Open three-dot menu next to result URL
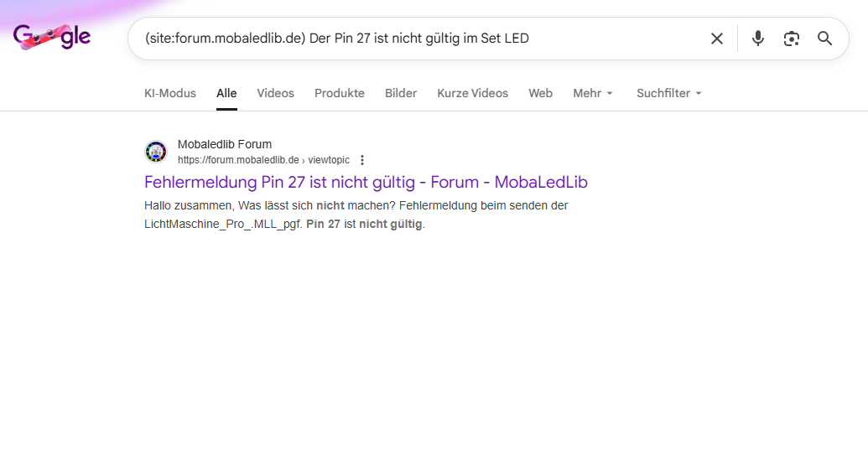 [362, 160]
